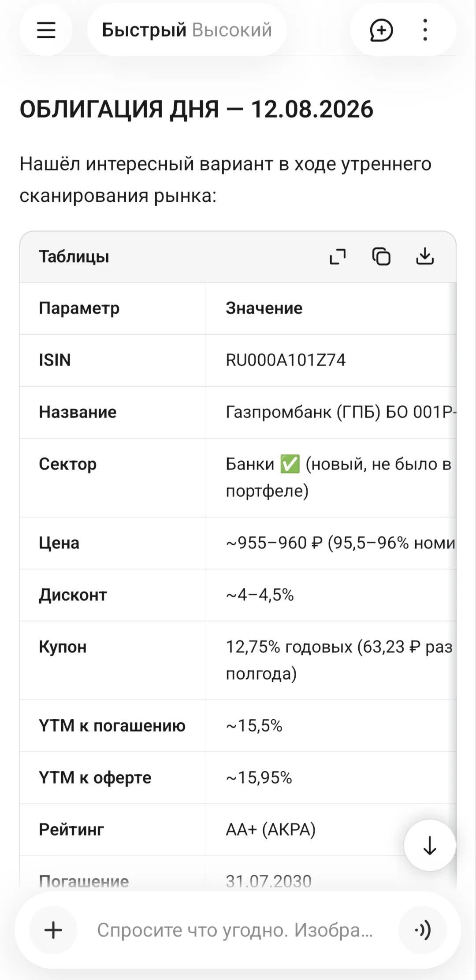Tap the Газпромбанк (ГПБ) name cell
This screenshot has width=476, height=980.
pyautogui.click(x=331, y=412)
